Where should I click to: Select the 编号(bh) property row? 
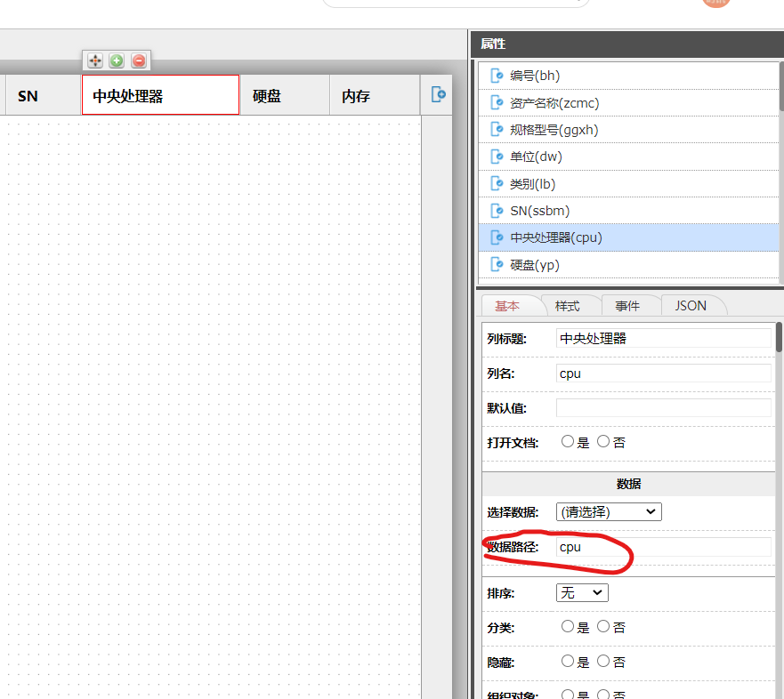pyautogui.click(x=628, y=76)
